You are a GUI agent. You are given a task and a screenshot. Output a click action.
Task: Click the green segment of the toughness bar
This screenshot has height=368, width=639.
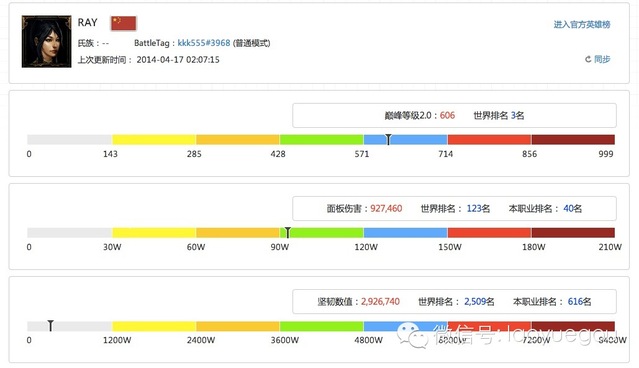tap(322, 326)
